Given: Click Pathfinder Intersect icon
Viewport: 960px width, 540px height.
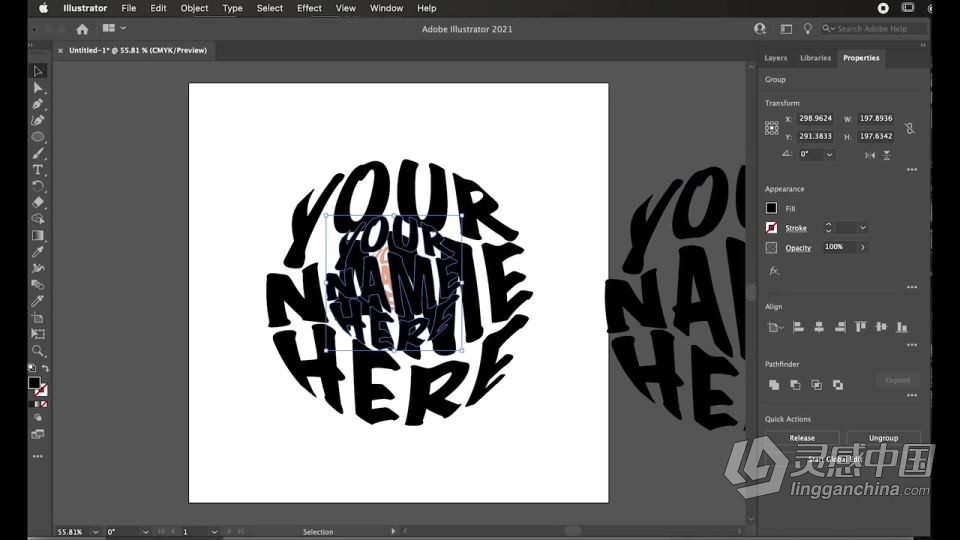Looking at the screenshot, I should click(817, 384).
